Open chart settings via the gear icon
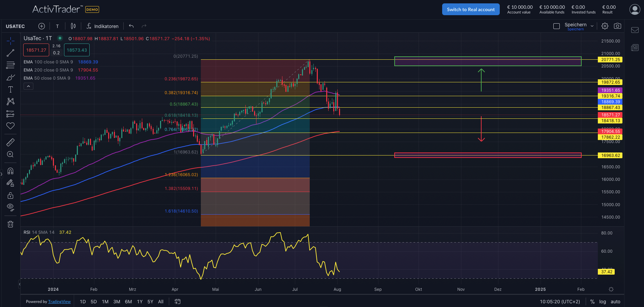The image size is (644, 307). [x=605, y=26]
